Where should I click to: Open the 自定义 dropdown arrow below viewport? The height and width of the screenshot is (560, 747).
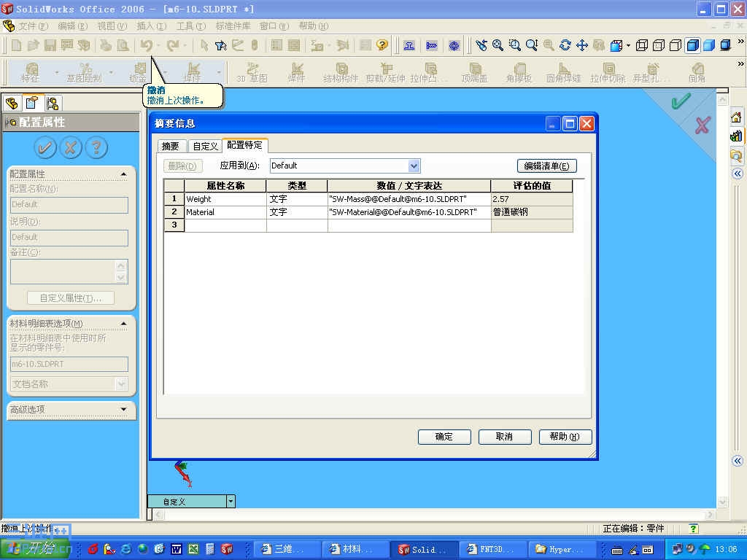231,502
